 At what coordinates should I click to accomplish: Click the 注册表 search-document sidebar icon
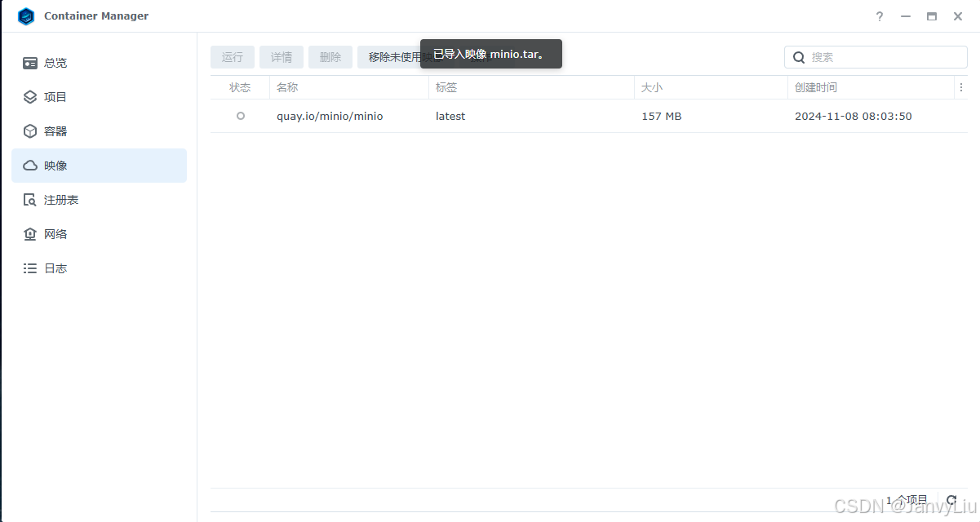click(30, 200)
